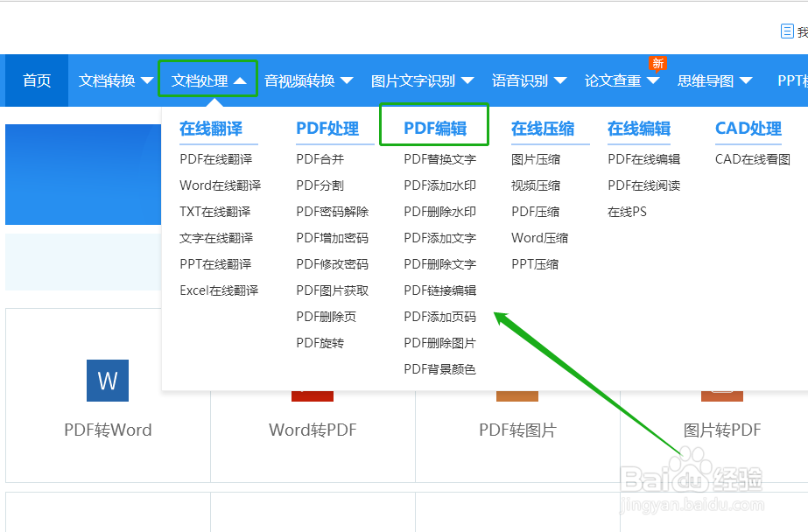Click the 新 badge above 论文查重

(x=657, y=63)
